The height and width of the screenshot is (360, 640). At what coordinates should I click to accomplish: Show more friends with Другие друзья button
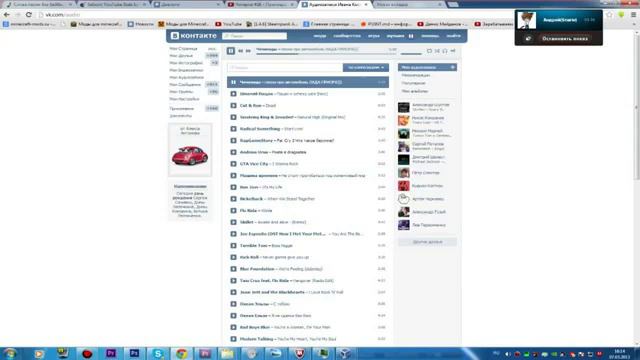pos(427,242)
